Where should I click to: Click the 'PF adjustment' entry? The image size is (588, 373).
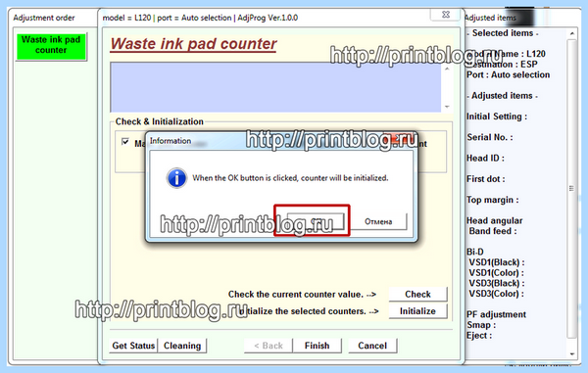pyautogui.click(x=496, y=314)
